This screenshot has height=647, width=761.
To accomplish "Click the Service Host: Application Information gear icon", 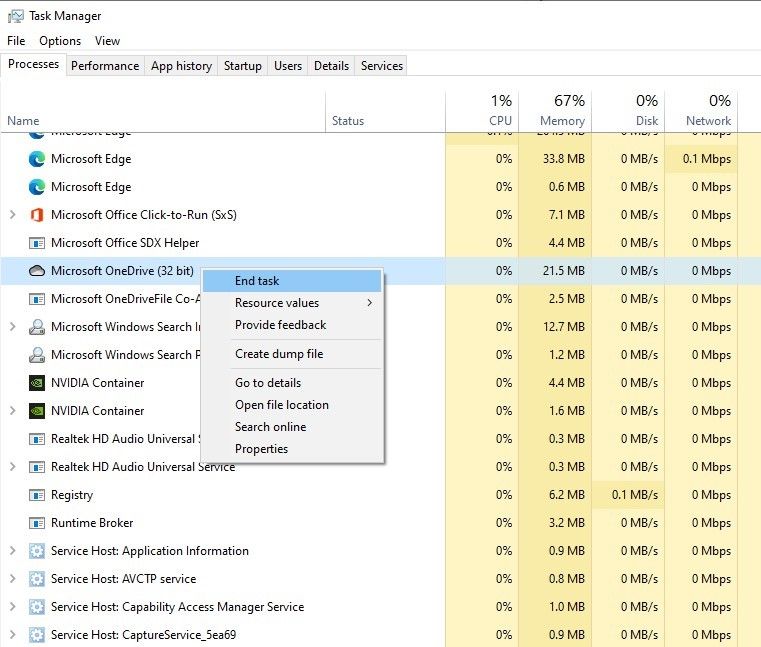I will (37, 551).
